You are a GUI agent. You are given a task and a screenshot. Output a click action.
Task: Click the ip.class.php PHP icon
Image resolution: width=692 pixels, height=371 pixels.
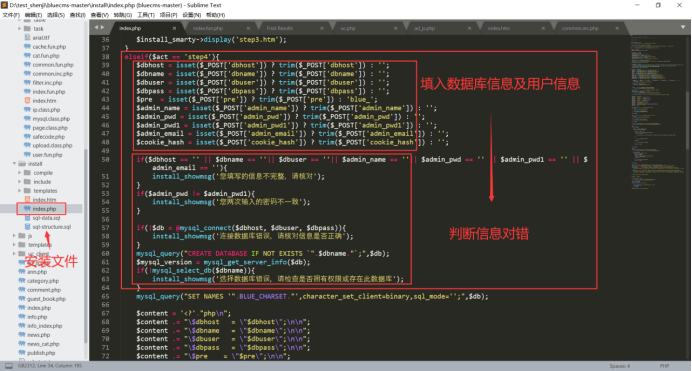(27, 110)
